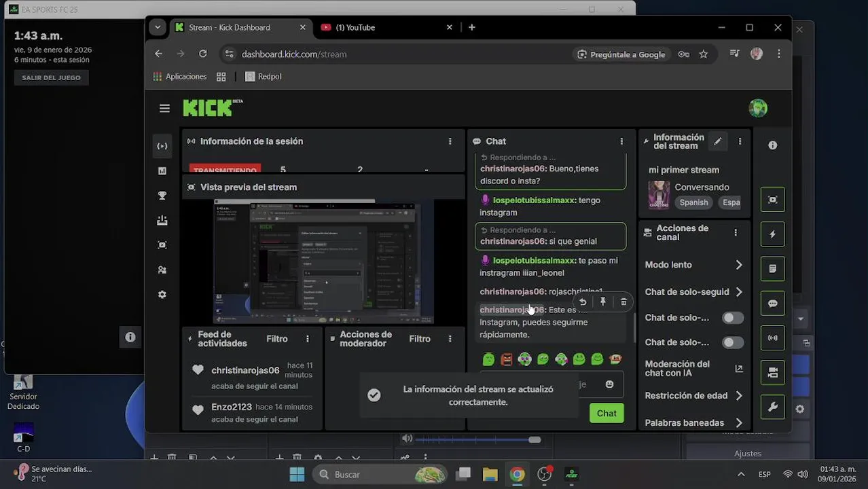Click Pregúntale a Google button
The image size is (868, 489).
click(x=621, y=54)
